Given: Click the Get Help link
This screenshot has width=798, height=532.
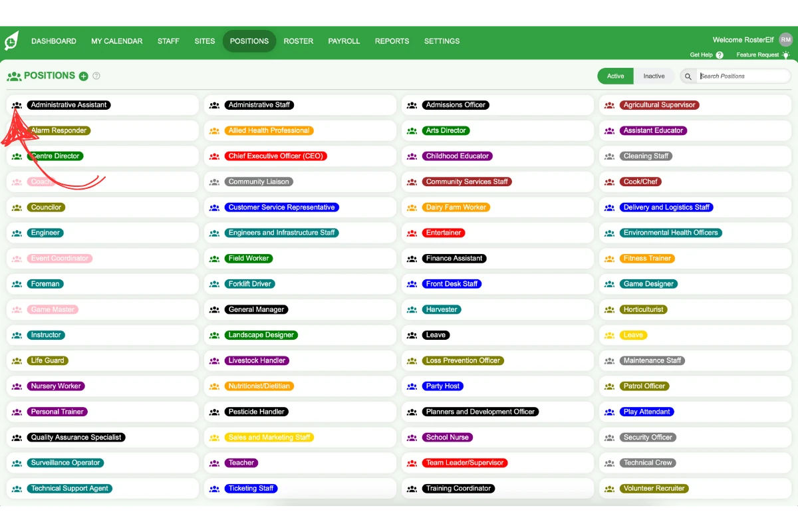Looking at the screenshot, I should coord(701,55).
